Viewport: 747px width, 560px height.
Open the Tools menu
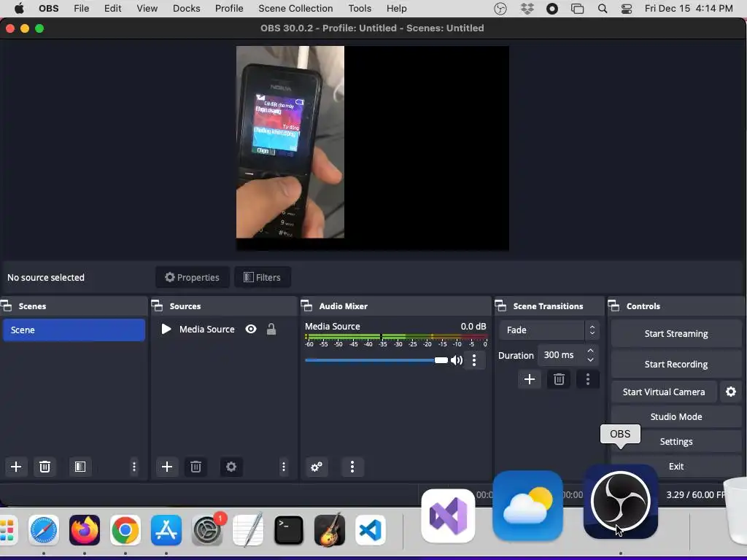[360, 9]
